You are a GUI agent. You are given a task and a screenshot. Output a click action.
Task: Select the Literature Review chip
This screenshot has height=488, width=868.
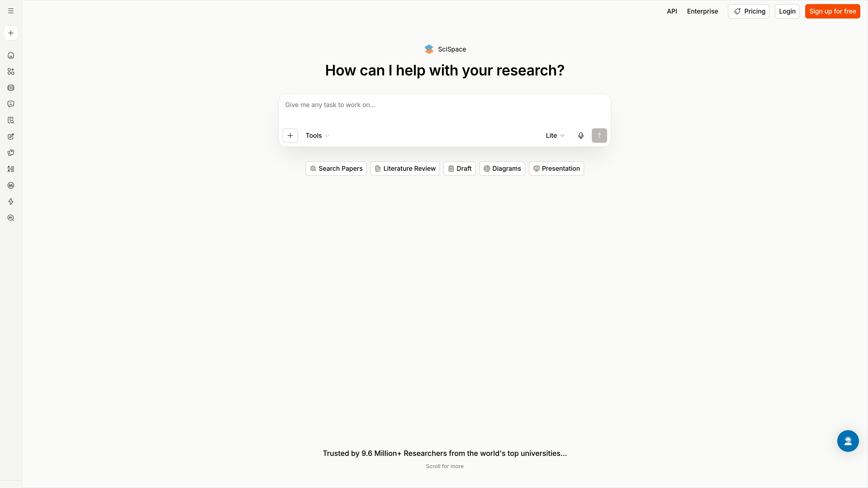click(x=405, y=168)
